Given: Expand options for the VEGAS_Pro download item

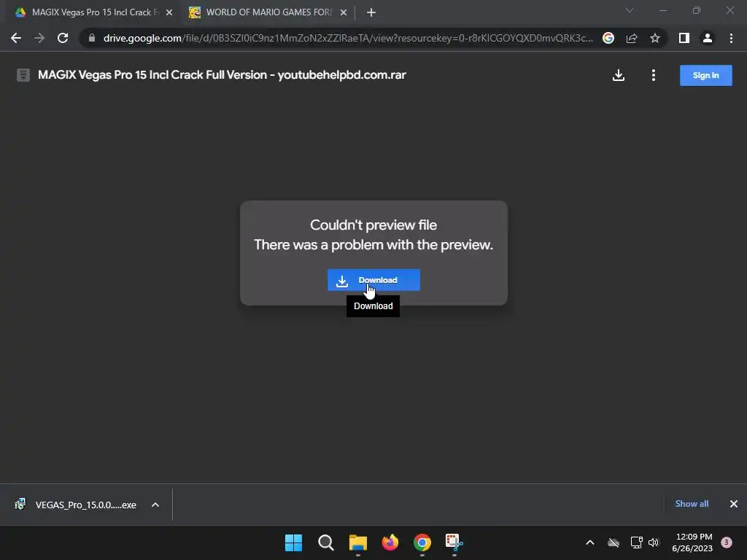Looking at the screenshot, I should pos(155,505).
